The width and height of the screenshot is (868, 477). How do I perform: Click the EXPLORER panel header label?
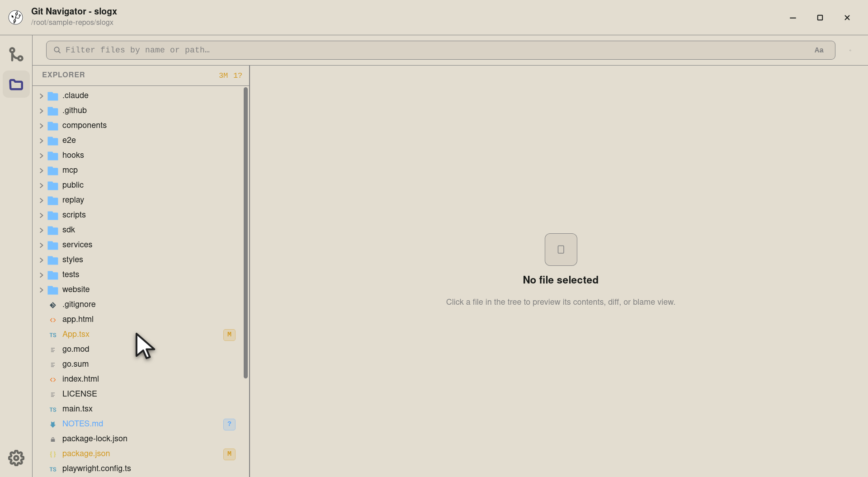[x=63, y=75]
